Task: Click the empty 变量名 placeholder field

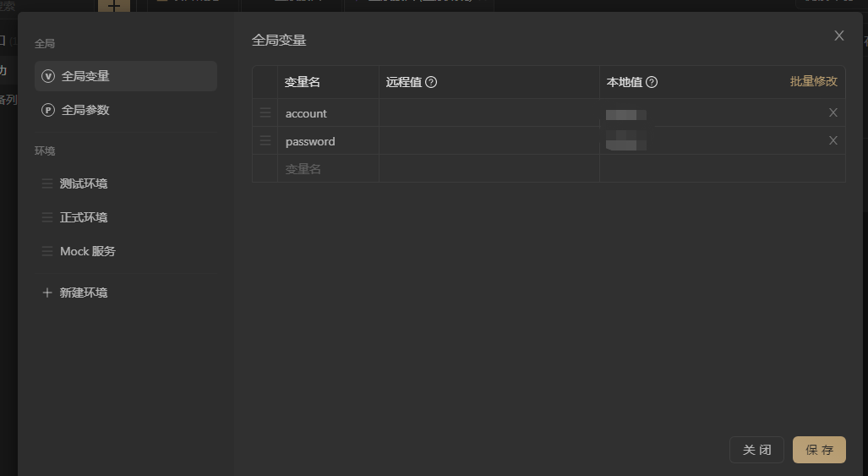Action: point(328,168)
